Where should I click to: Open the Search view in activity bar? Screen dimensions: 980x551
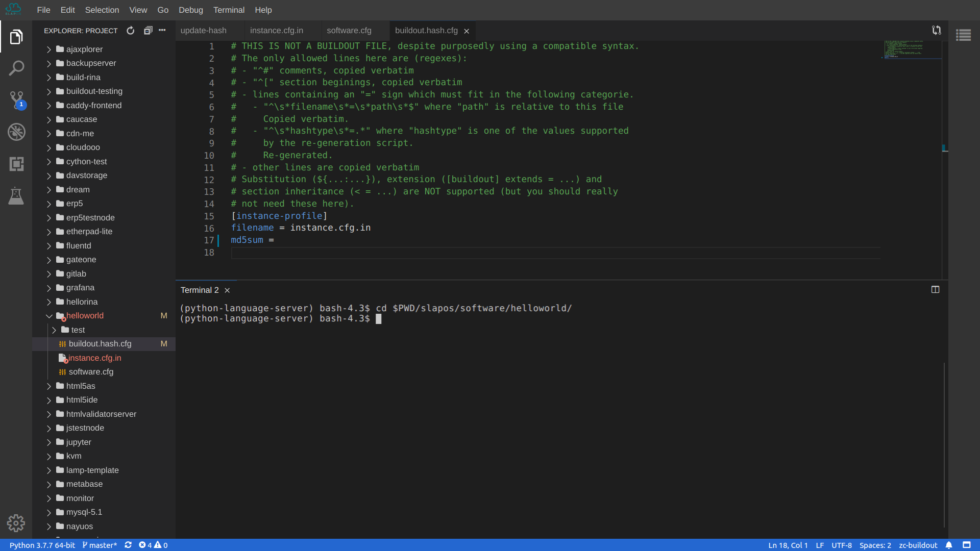(16, 68)
